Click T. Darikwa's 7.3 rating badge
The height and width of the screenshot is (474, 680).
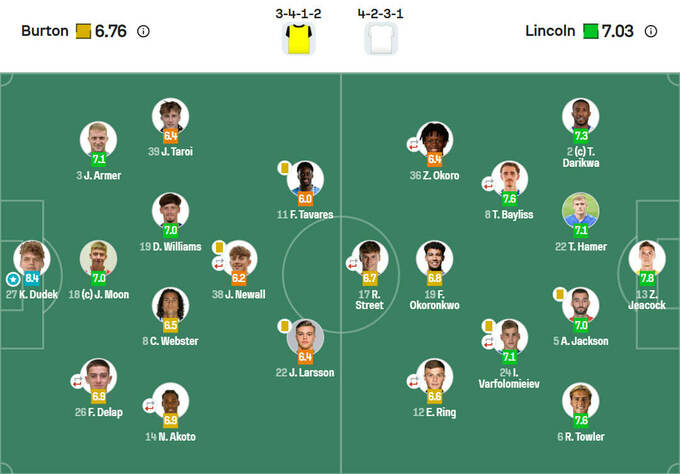pos(581,136)
